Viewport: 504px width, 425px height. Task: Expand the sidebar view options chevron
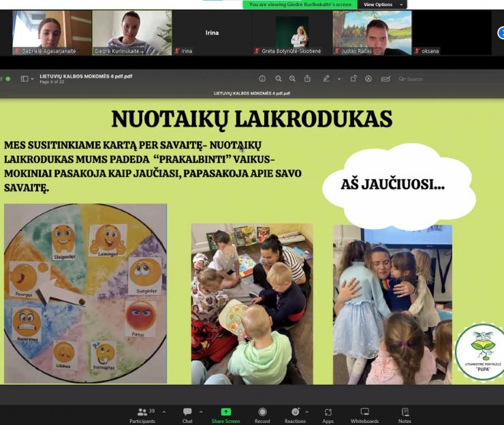click(32, 79)
